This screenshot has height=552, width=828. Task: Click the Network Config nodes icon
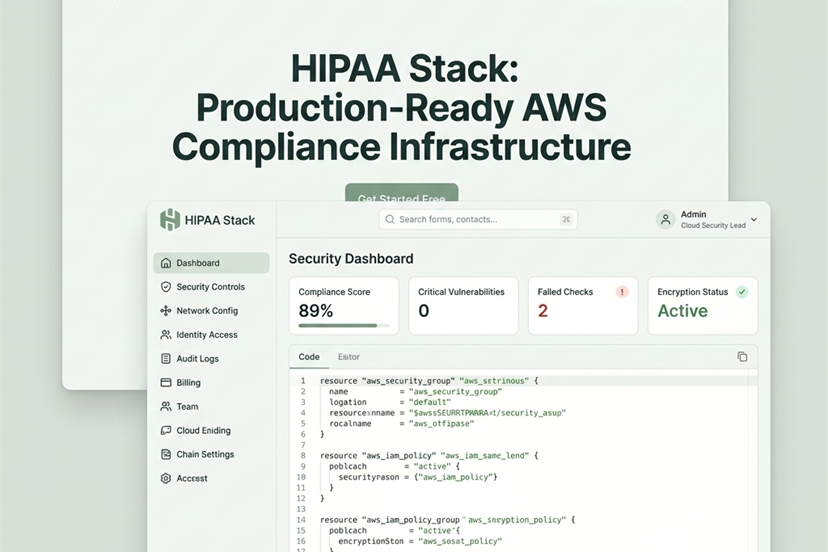point(166,311)
